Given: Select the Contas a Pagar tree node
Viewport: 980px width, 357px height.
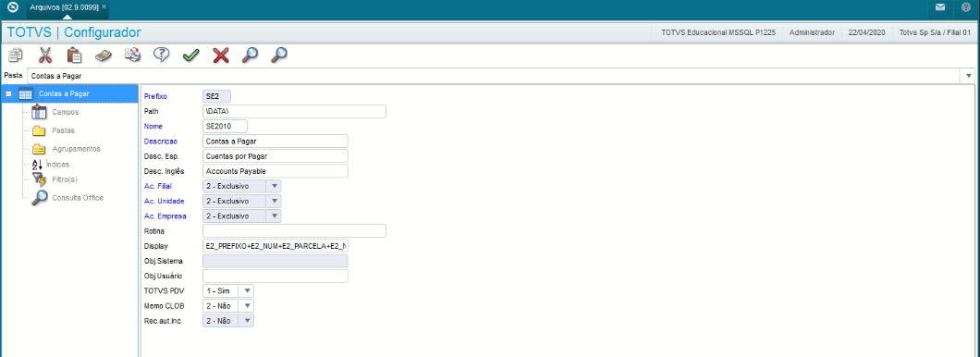Looking at the screenshot, I should [70, 93].
